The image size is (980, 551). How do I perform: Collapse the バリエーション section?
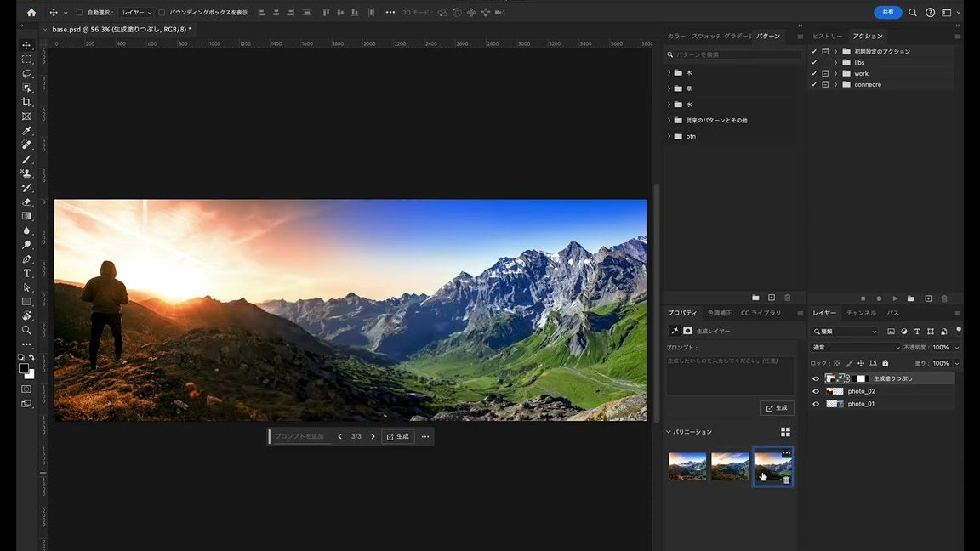pos(668,432)
